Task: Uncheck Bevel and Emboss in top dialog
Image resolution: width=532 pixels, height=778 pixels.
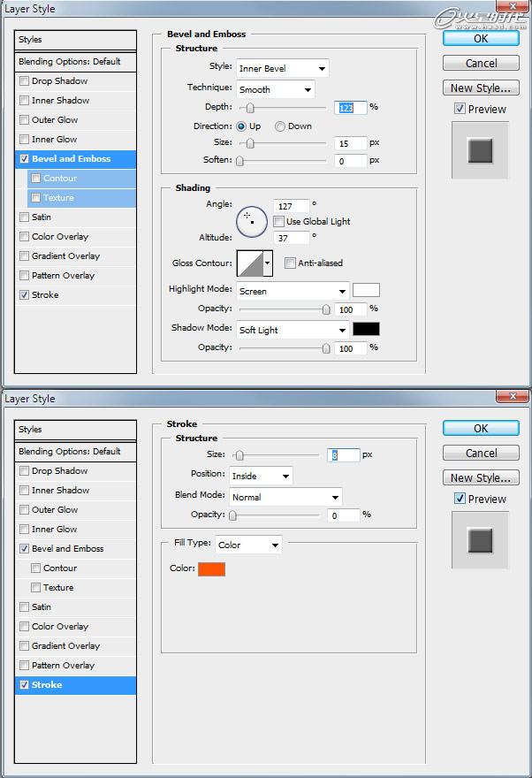Action: [24, 159]
